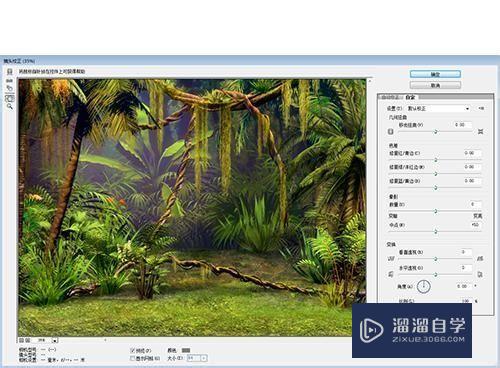Click right horizontal perspective icon
This screenshot has height=368, width=500.
(x=480, y=274)
